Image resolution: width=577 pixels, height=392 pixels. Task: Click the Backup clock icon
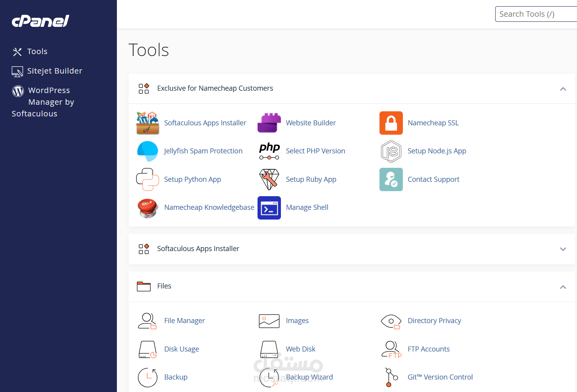148,377
